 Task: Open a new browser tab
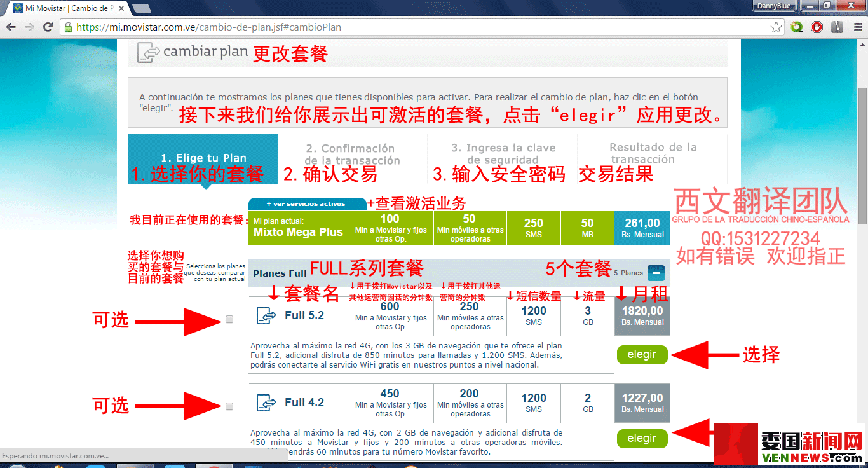tap(141, 8)
